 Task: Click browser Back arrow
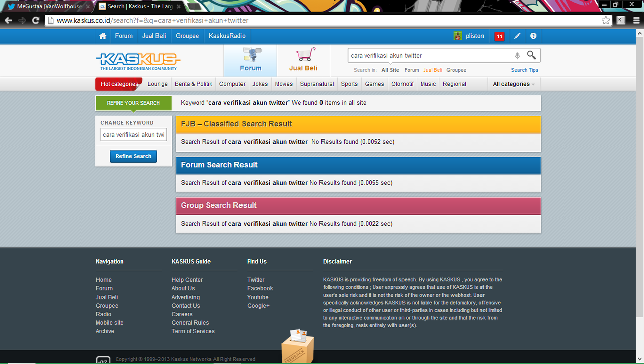[8, 20]
